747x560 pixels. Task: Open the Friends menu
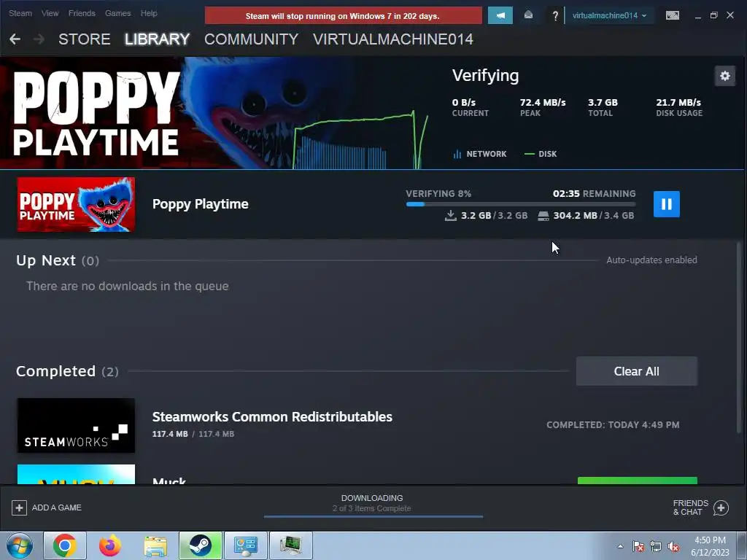[x=82, y=13]
